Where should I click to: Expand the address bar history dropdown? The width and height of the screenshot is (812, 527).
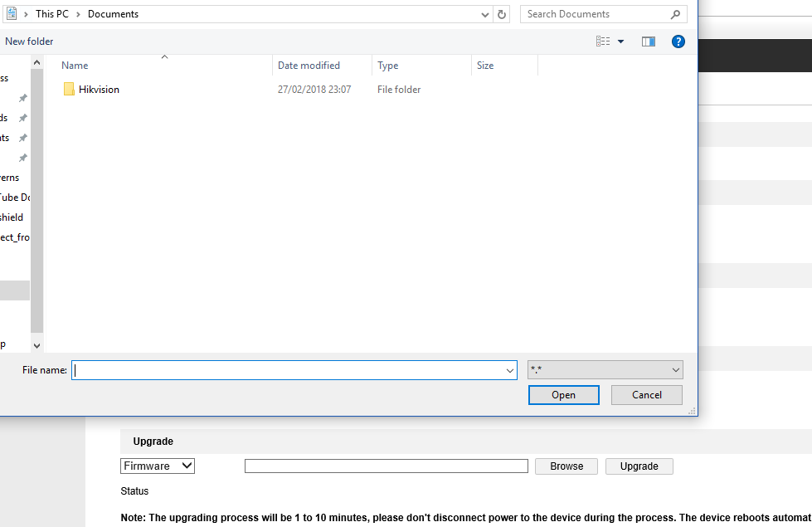pos(485,14)
